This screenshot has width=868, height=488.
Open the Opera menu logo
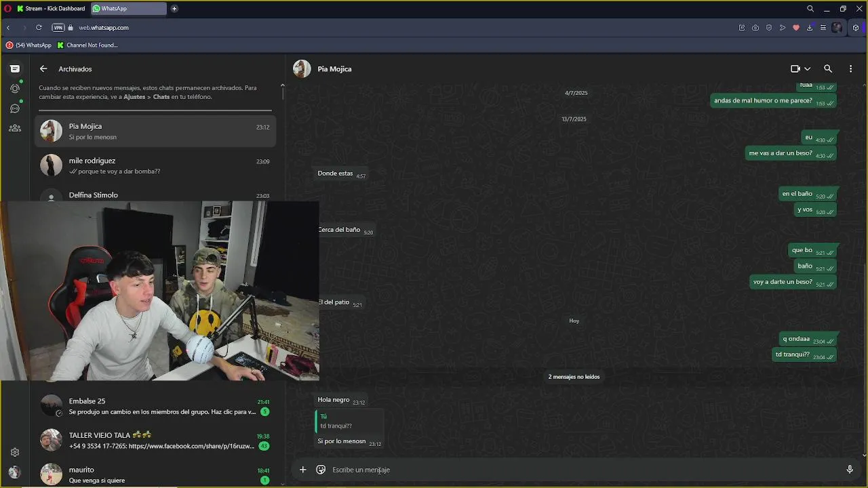click(7, 9)
